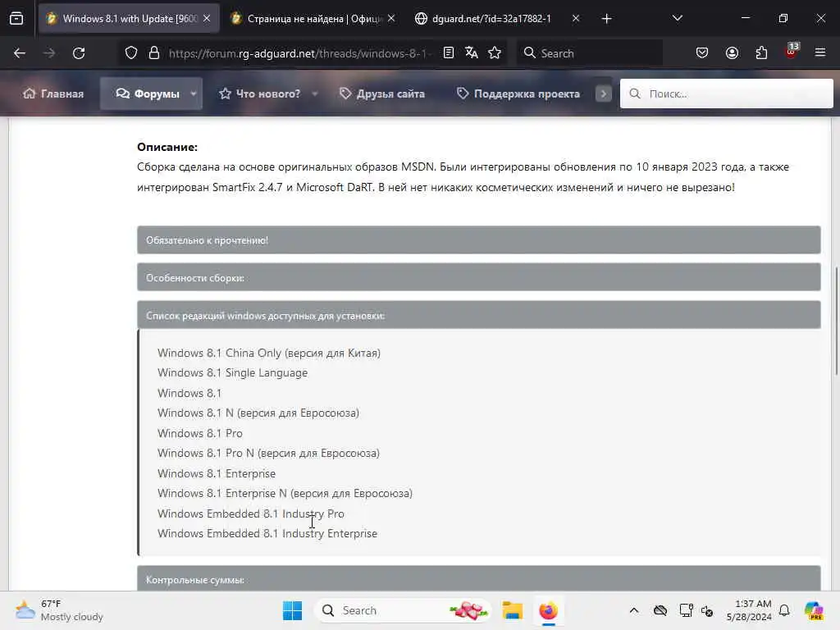
Task: Toggle reader view icon
Action: coord(449,53)
